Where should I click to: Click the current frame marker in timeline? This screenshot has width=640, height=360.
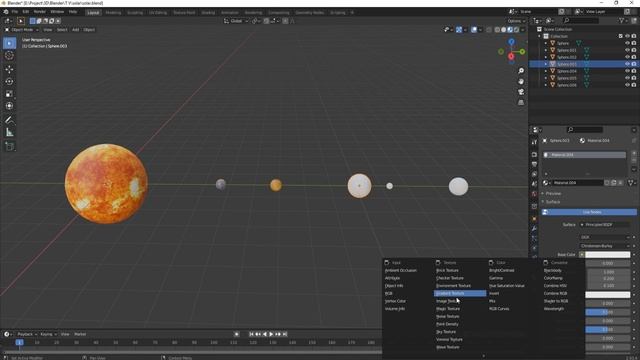19,342
